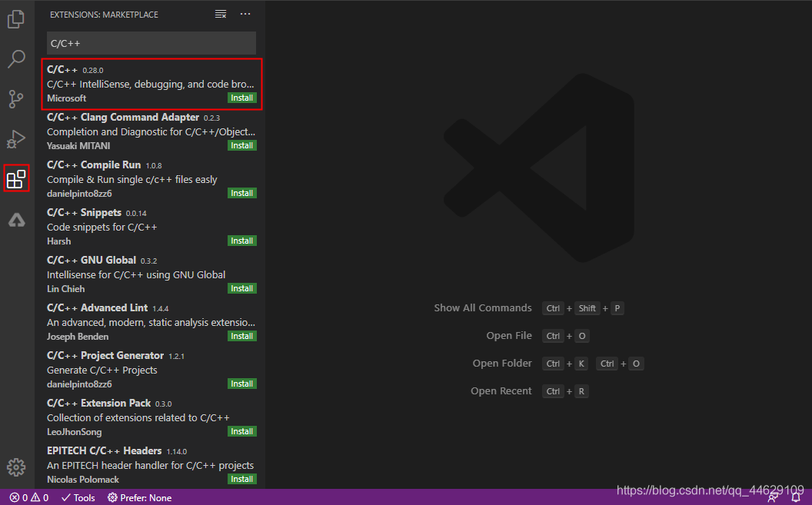Image resolution: width=812 pixels, height=505 pixels.
Task: Install the C/C++ Compile Run extension
Action: tap(242, 193)
